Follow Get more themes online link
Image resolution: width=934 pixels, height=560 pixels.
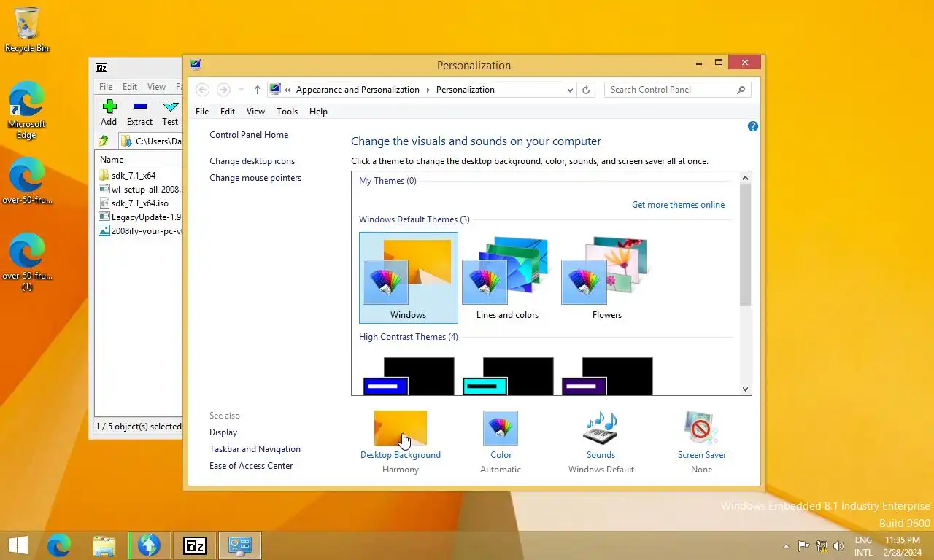[x=679, y=205]
